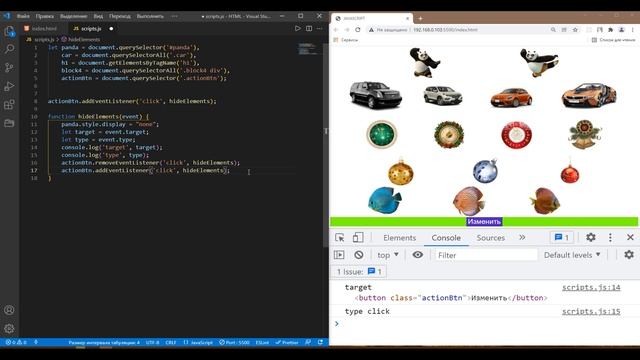Screen dimensions: 640x360
Task: Open the notifications bell in VS Code status bar
Action: (320, 342)
